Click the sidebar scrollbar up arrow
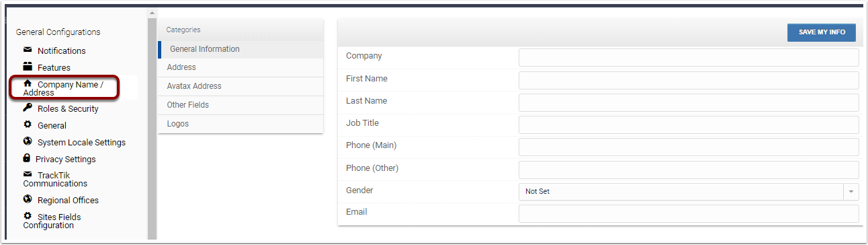 point(152,13)
